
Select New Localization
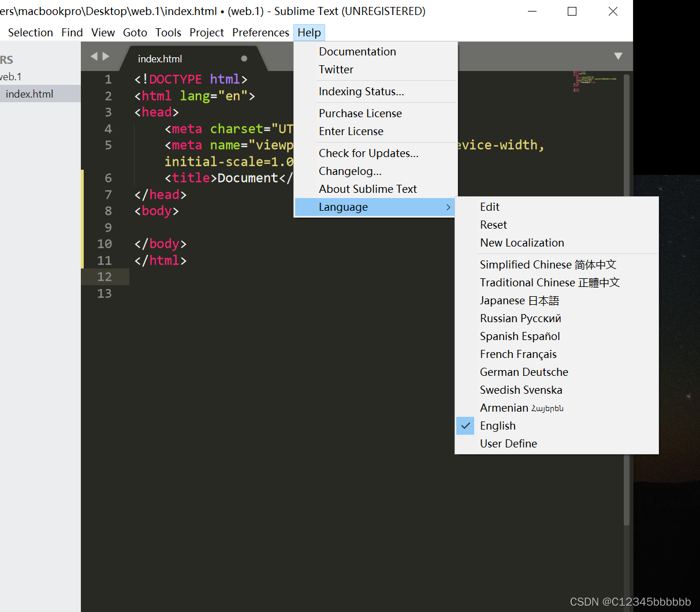coord(557,242)
